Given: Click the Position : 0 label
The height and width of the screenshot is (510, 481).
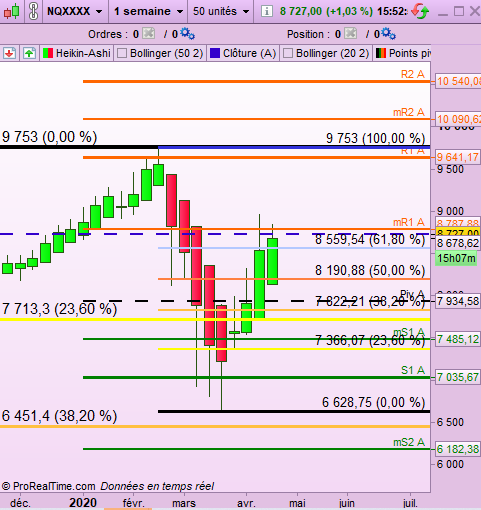Looking at the screenshot, I should point(314,34).
